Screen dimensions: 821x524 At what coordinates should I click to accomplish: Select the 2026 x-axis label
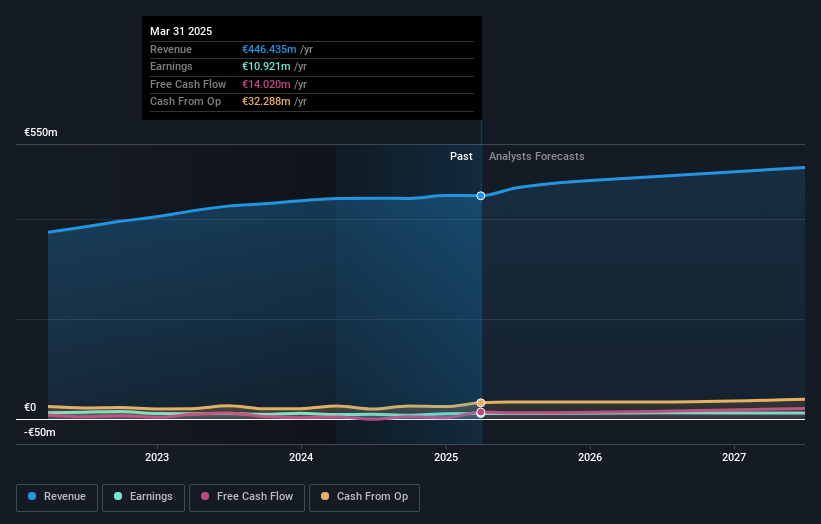point(590,458)
